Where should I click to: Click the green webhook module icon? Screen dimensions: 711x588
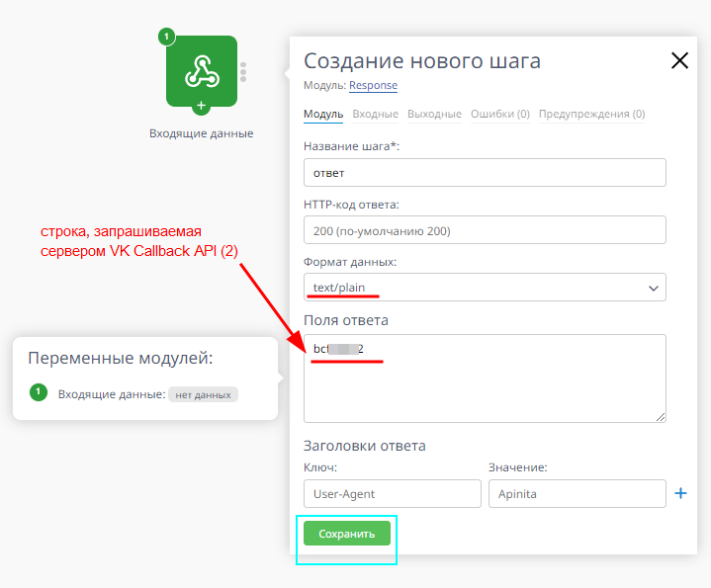coord(201,70)
